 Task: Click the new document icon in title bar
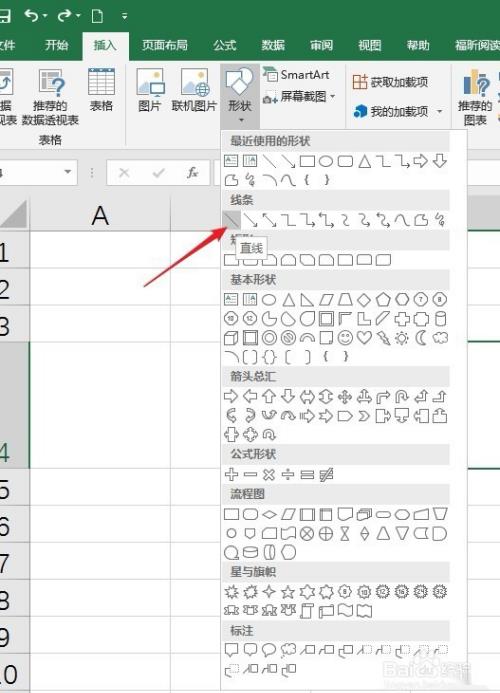(x=97, y=16)
